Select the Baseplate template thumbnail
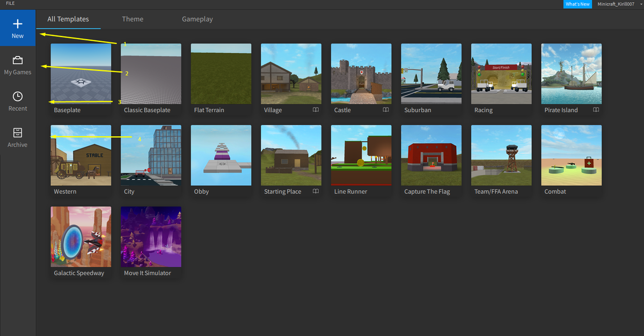Viewport: 644px width, 336px height. point(81,74)
